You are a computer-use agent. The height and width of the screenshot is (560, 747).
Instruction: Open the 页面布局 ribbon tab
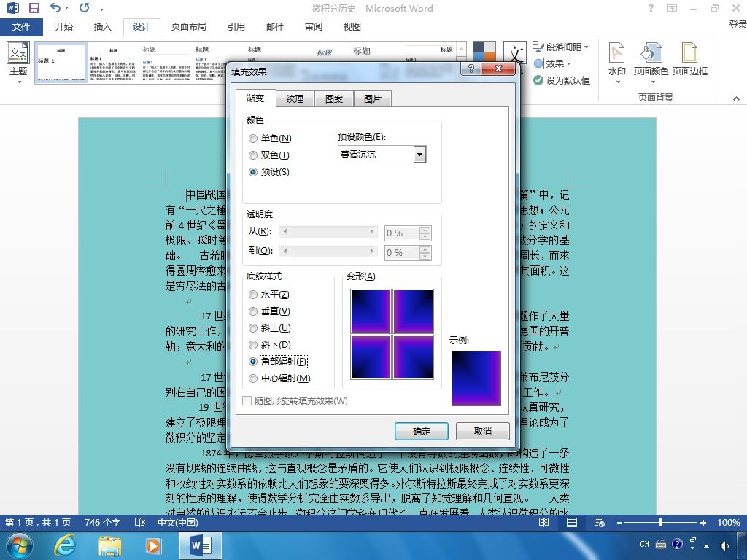[x=189, y=27]
